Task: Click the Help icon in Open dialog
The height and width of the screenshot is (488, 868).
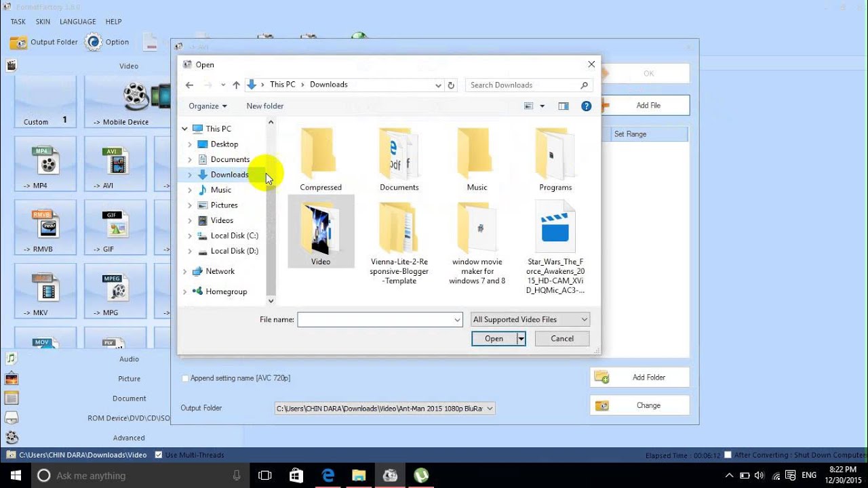Action: [587, 106]
